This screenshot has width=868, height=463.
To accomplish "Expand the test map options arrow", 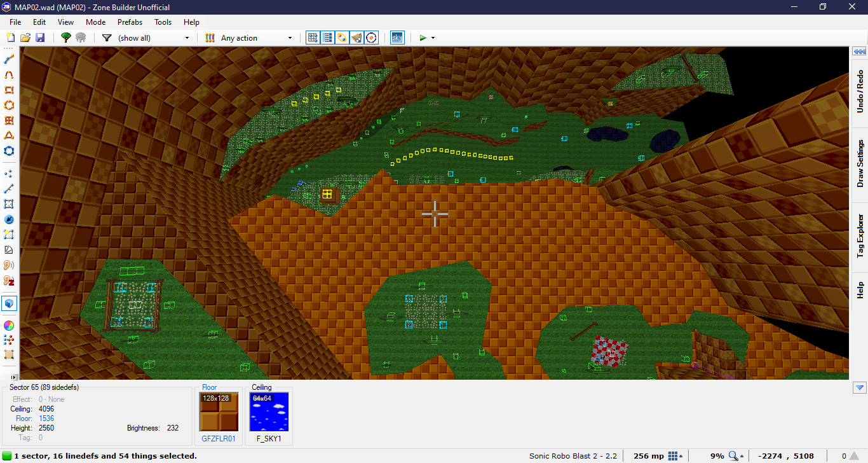I will [x=433, y=38].
